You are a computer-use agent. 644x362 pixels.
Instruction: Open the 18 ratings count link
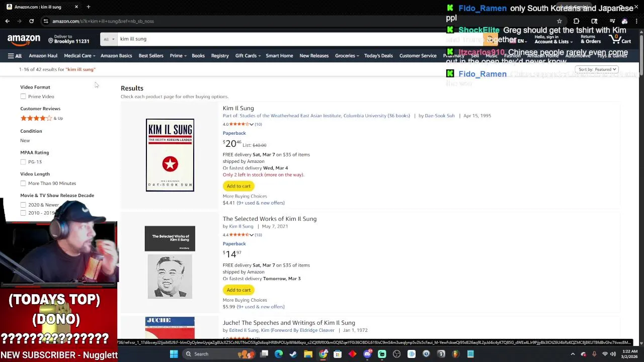[258, 235]
